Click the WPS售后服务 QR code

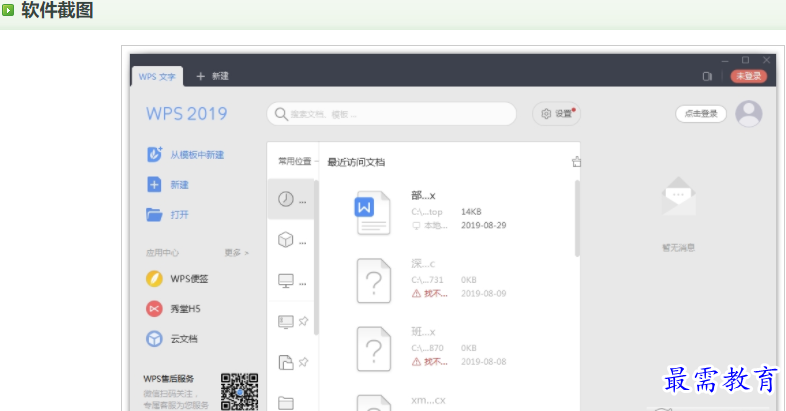tap(240, 391)
